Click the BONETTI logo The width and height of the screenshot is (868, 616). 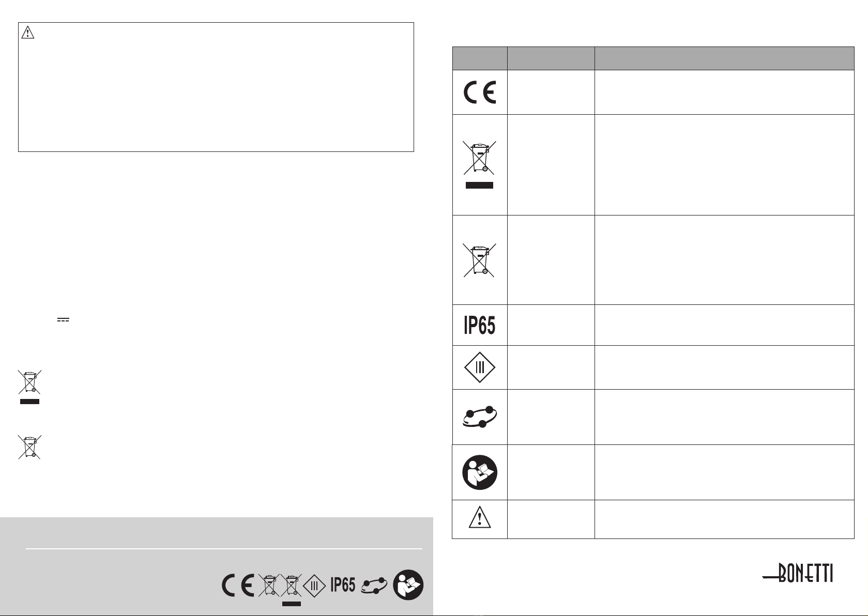[799, 573]
